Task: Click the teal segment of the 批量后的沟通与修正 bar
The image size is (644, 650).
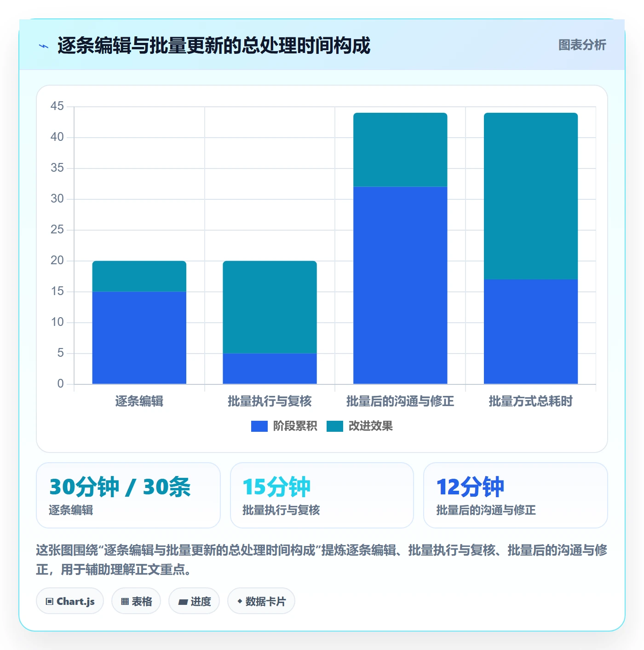Action: [400, 150]
